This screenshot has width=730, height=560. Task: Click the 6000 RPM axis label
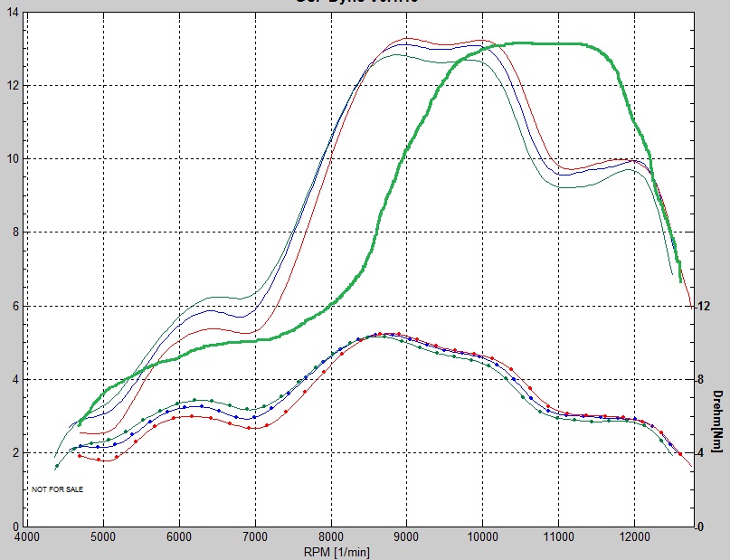(x=179, y=536)
